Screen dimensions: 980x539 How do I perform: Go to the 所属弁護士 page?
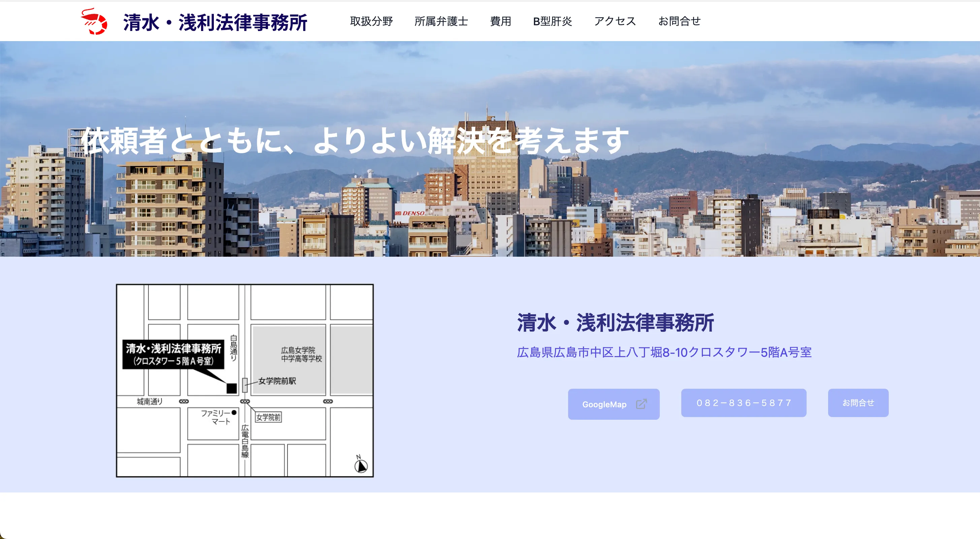pyautogui.click(x=441, y=21)
